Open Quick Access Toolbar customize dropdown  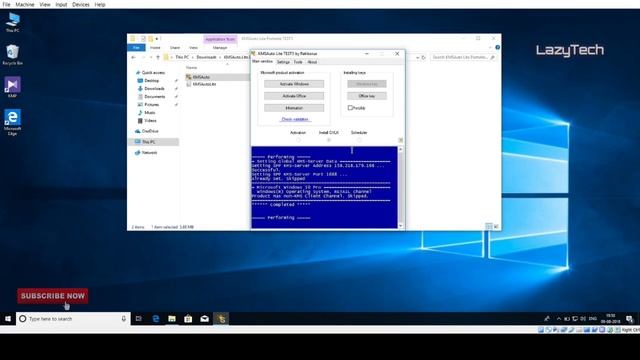tap(158, 39)
